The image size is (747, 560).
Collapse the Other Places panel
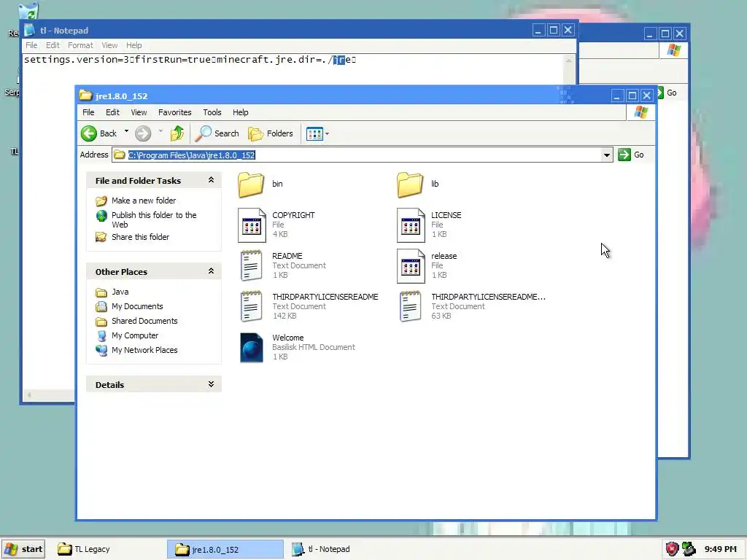[x=211, y=271]
